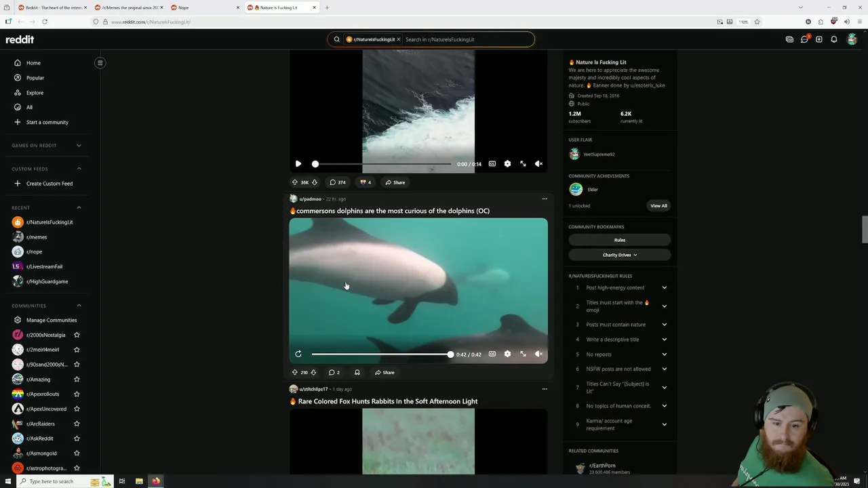The height and width of the screenshot is (488, 868).
Task: Favorite r/Asmongold with its star
Action: (77, 453)
